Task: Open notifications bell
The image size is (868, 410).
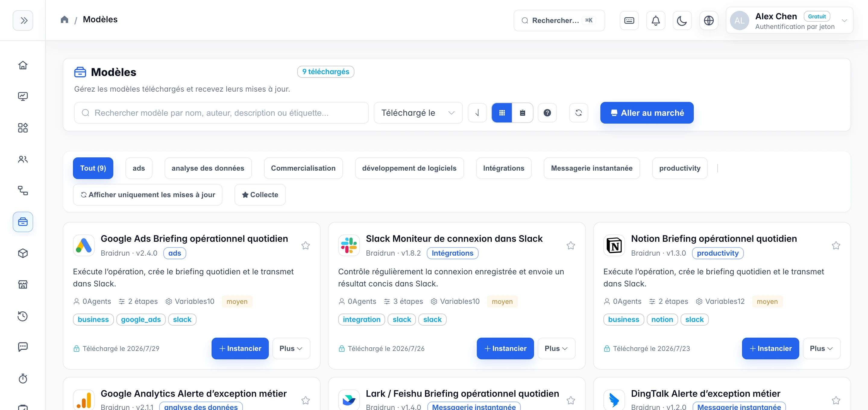Action: [656, 20]
